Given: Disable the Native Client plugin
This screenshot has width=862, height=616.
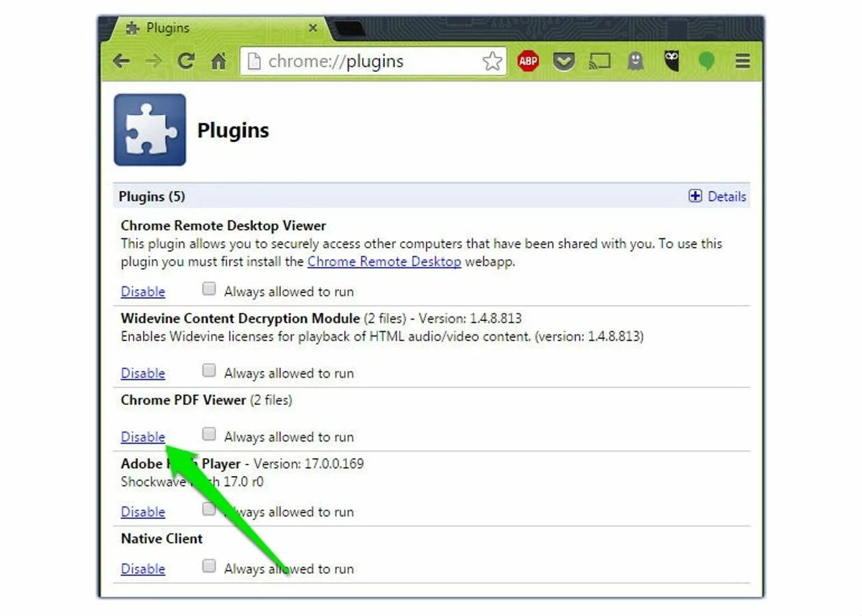Looking at the screenshot, I should pos(143,569).
